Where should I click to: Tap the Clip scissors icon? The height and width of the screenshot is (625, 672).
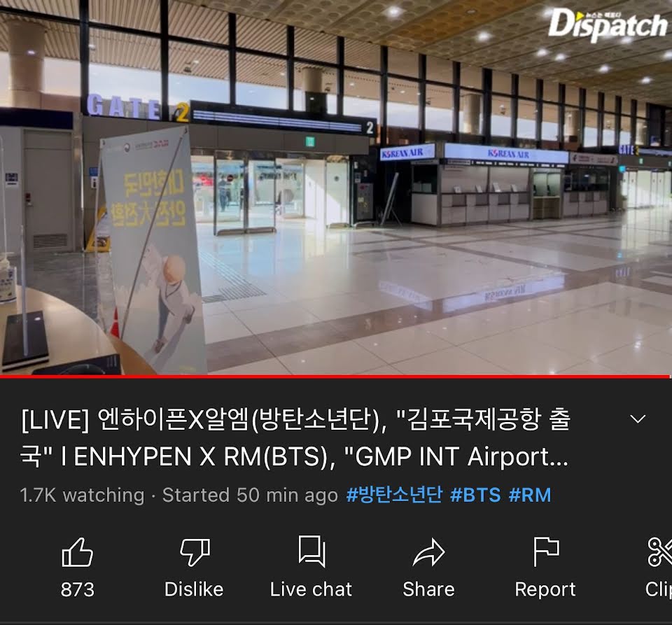pos(659,552)
